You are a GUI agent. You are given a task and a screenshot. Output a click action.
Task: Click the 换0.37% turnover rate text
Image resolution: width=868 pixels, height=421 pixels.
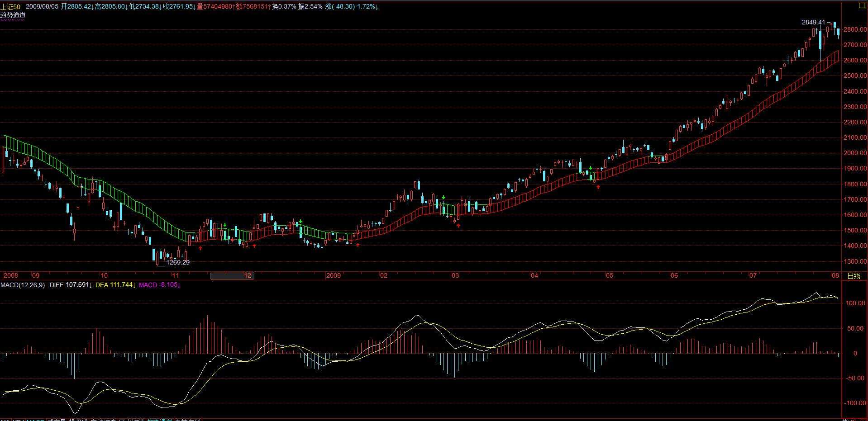pos(284,7)
